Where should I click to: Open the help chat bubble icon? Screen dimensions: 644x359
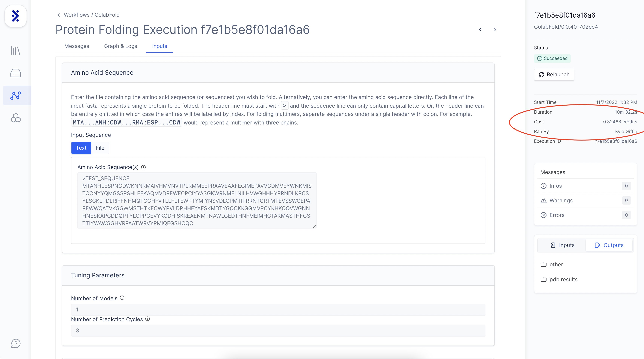16,343
